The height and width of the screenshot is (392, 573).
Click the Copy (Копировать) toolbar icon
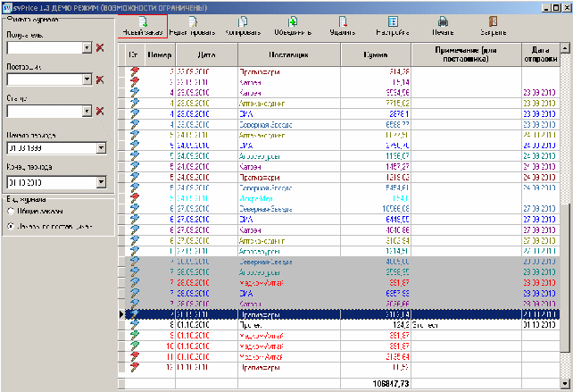pyautogui.click(x=243, y=21)
